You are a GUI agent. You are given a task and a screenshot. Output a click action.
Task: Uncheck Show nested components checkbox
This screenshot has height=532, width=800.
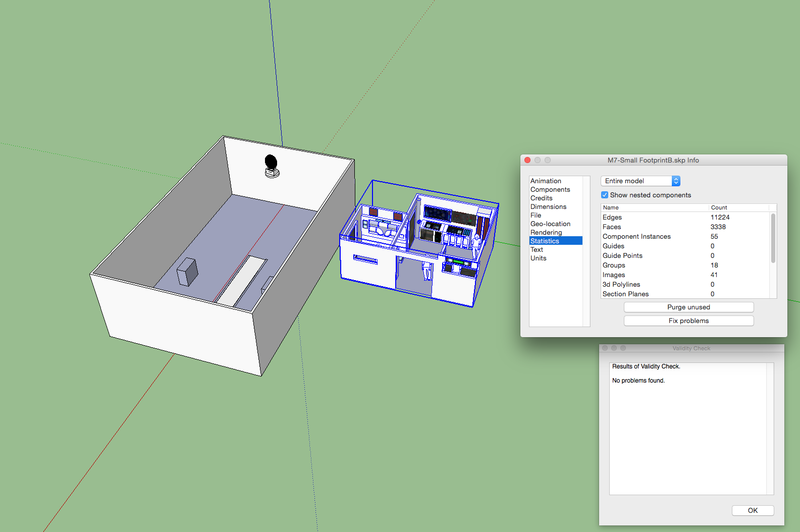pyautogui.click(x=605, y=195)
